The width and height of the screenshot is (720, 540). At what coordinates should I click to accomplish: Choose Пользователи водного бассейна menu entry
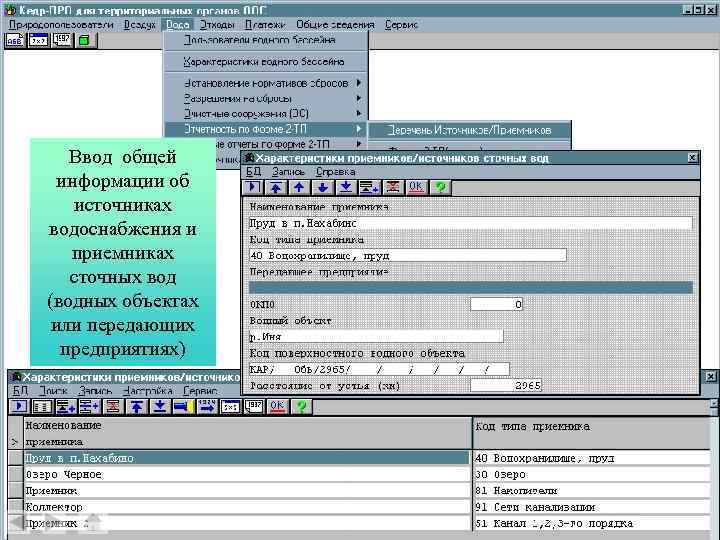[266, 40]
